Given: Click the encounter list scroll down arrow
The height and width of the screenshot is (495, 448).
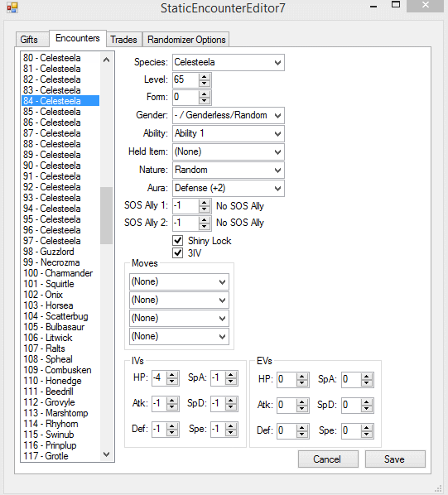Looking at the screenshot, I should coord(106,454).
